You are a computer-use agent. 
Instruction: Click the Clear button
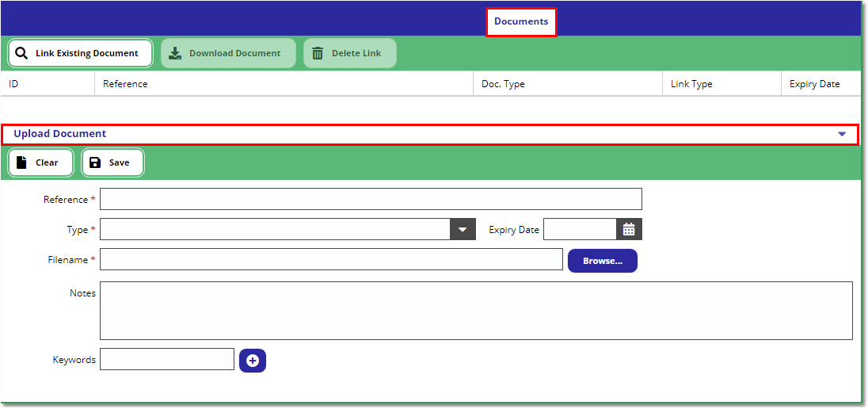(x=41, y=163)
